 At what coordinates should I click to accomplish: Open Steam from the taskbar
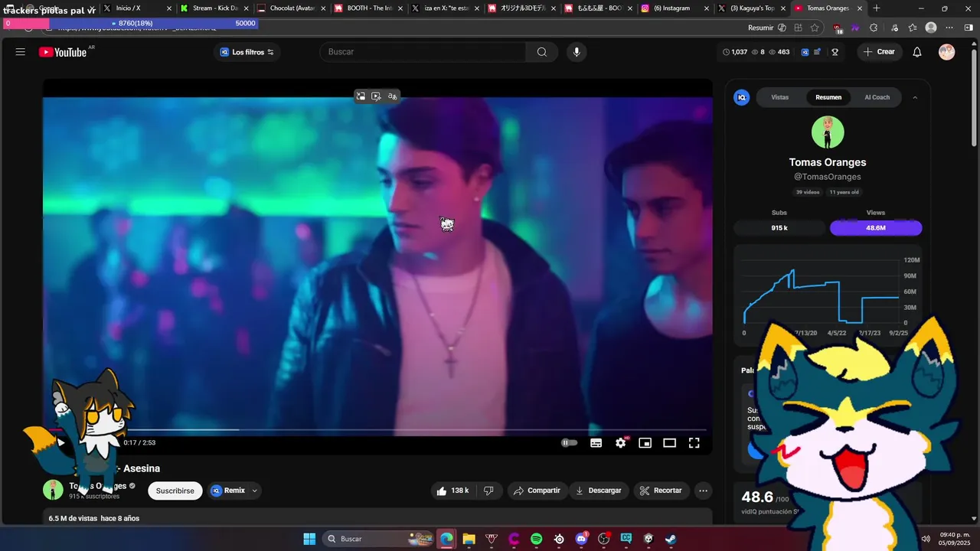pyautogui.click(x=671, y=539)
